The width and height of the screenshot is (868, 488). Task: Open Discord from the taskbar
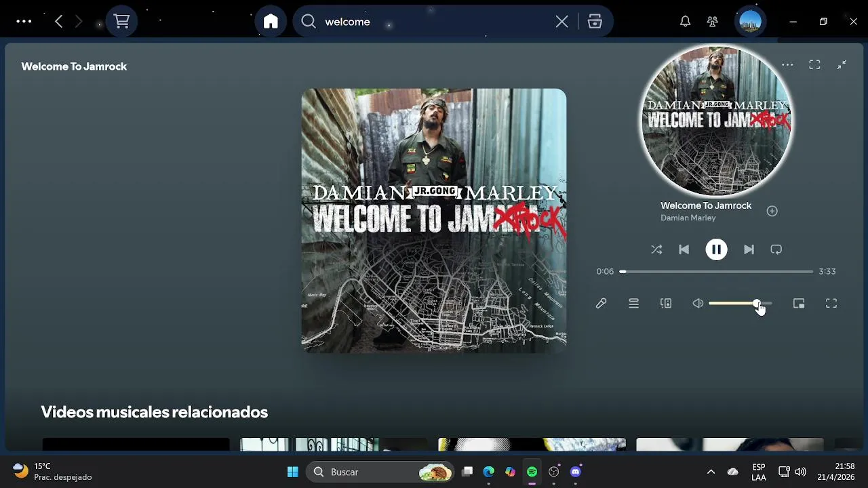coord(576,472)
